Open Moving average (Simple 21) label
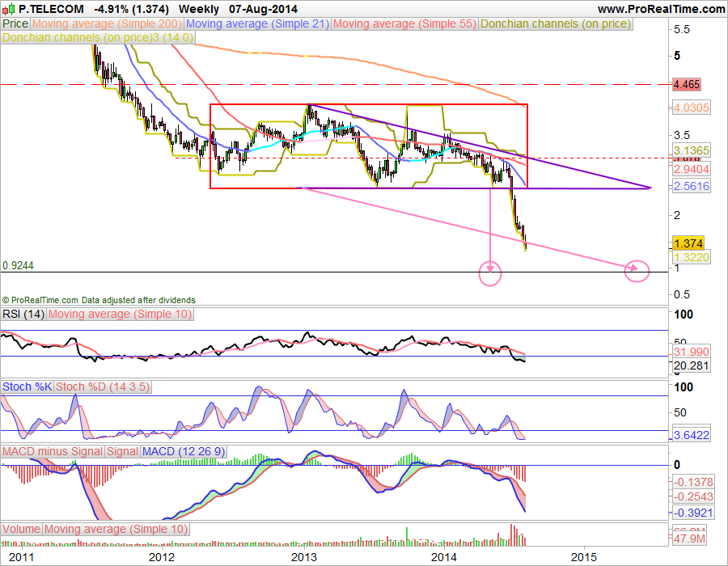Image resolution: width=728 pixels, height=566 pixels. click(x=258, y=23)
